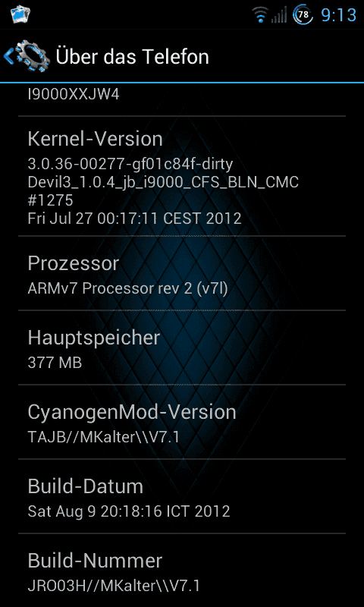Tap the Wi-Fi signal icon
This screenshot has height=607, width=364.
(x=260, y=14)
